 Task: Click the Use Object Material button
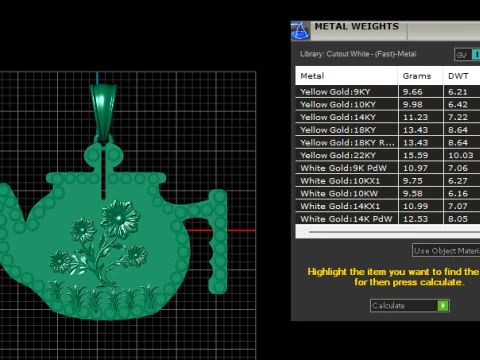[x=446, y=251]
